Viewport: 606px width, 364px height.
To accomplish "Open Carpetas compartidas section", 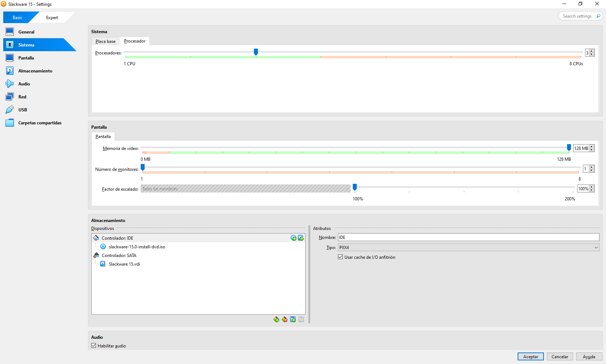I will [40, 123].
